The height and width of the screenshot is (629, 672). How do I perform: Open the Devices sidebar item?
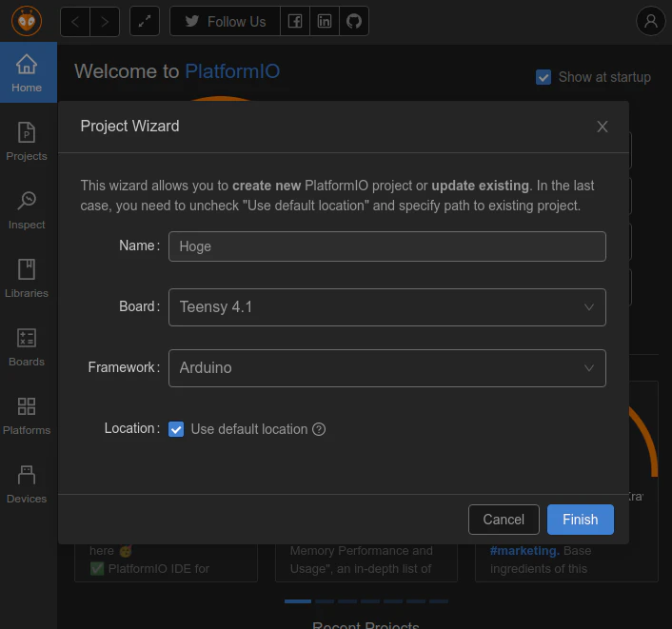27,484
